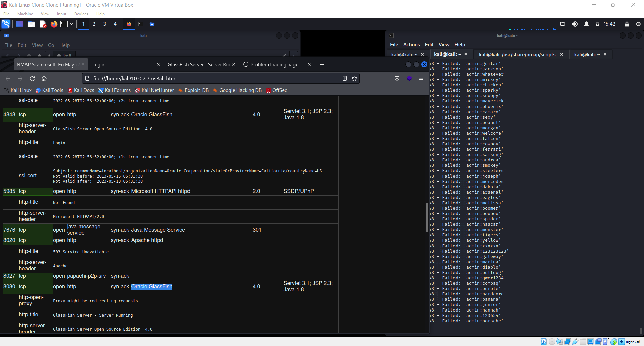Switch to workspace 2 in the panel
This screenshot has width=644, height=346.
(x=94, y=24)
